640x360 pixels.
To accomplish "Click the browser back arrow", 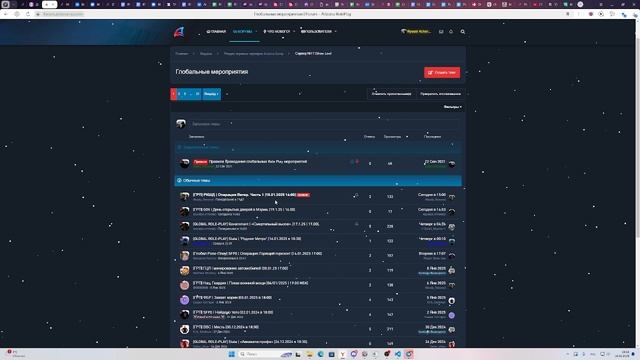I will click(6, 14).
